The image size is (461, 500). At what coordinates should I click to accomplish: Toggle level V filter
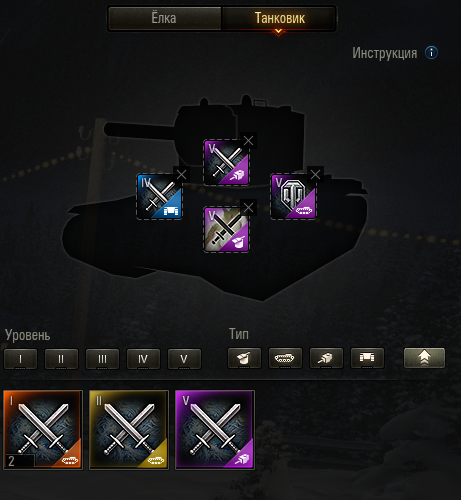(x=184, y=359)
